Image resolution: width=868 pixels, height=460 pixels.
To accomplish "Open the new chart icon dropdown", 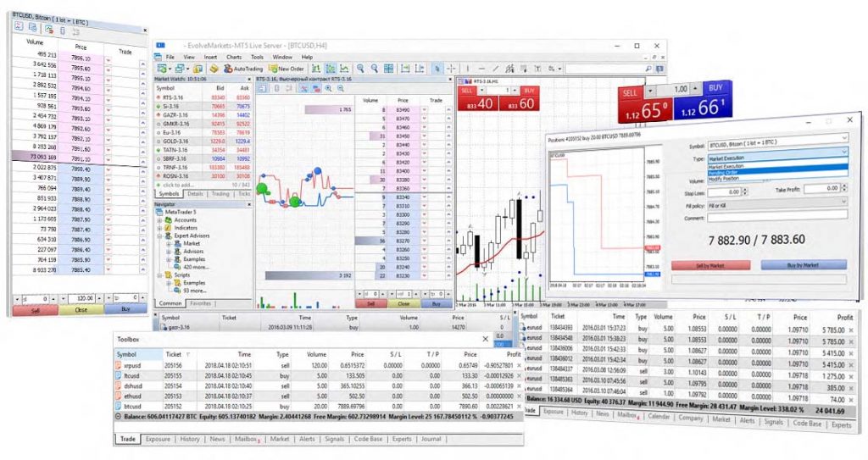I will coord(164,69).
